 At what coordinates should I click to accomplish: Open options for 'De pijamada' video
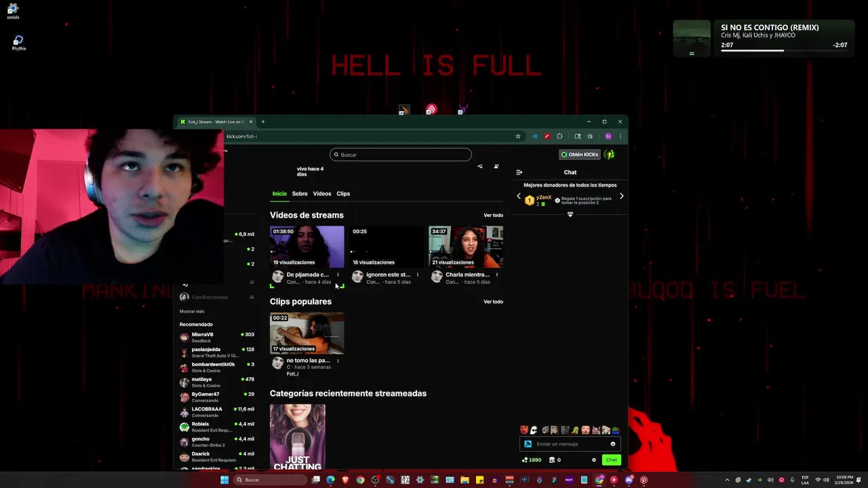(338, 274)
